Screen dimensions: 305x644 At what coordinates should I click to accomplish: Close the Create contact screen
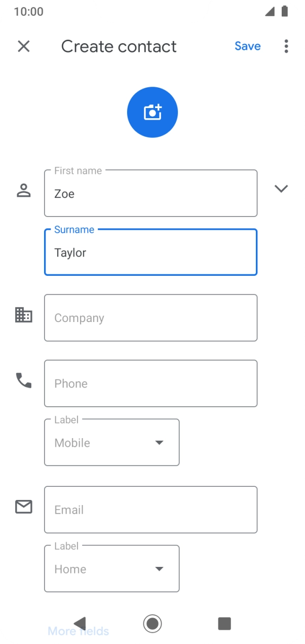pyautogui.click(x=24, y=46)
